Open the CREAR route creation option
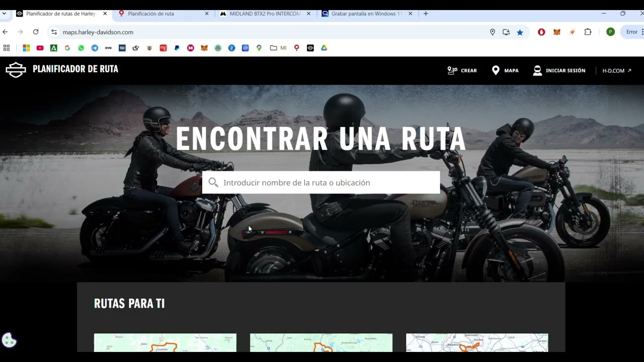 (462, 70)
